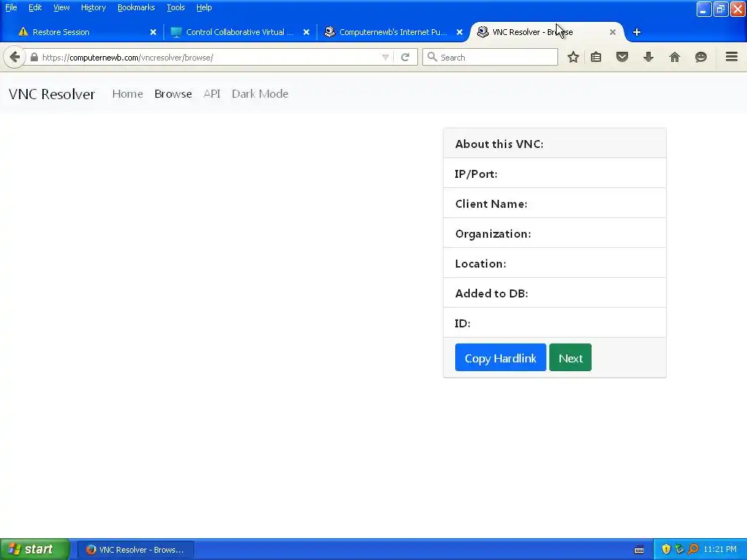747x560 pixels.
Task: Click the green Next button
Action: coord(570,357)
